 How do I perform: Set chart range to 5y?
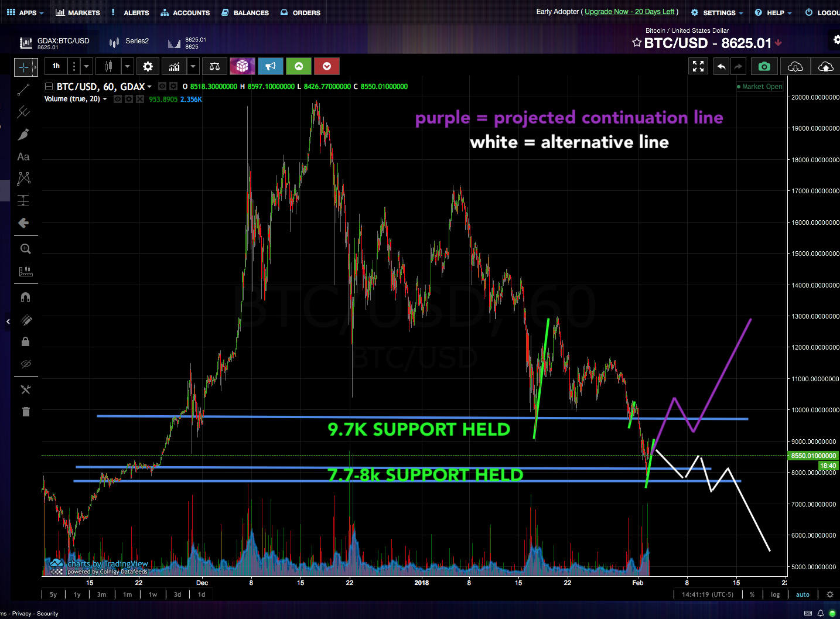tap(53, 594)
